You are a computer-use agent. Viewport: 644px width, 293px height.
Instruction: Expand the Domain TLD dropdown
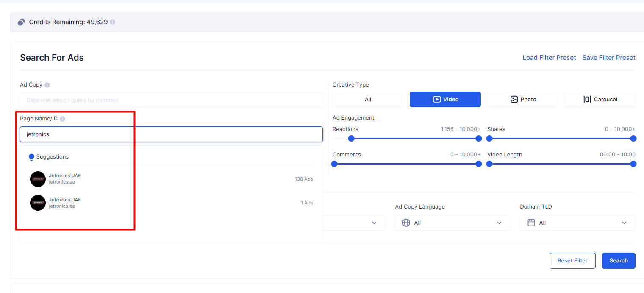coord(577,223)
